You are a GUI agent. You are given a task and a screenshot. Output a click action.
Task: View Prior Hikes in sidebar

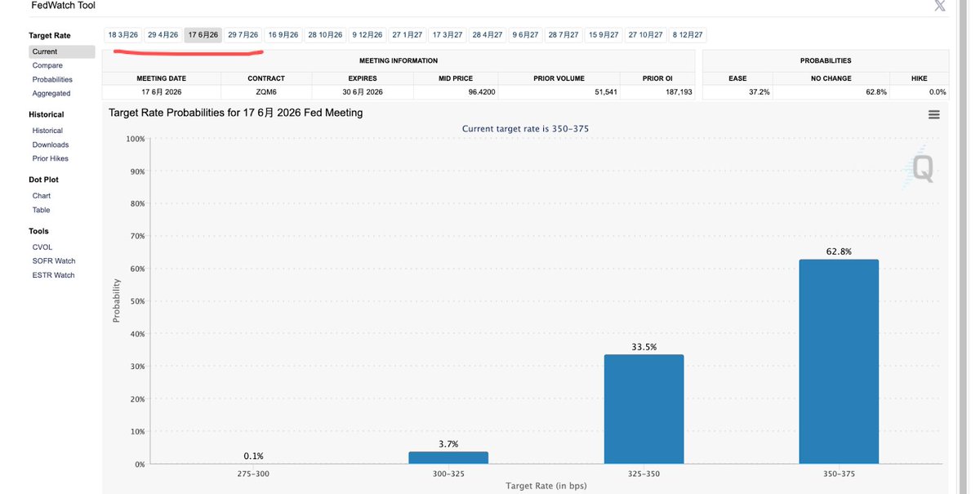(x=51, y=158)
